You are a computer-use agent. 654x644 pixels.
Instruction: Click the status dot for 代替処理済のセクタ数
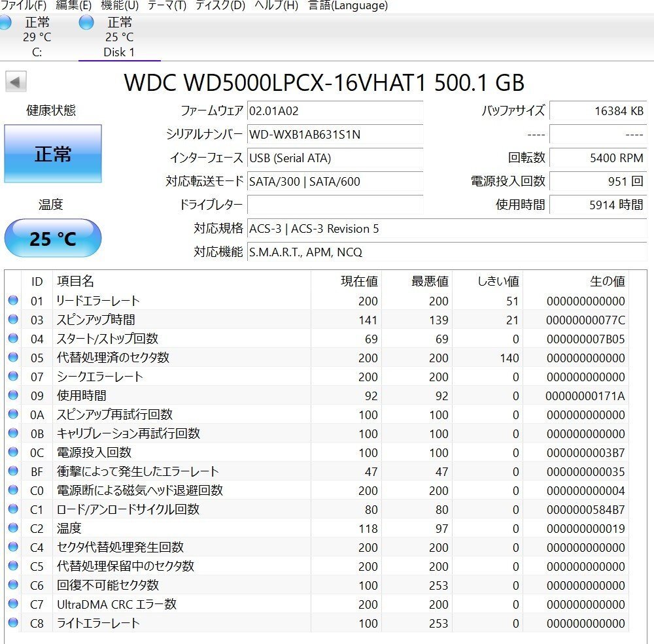coord(14,358)
